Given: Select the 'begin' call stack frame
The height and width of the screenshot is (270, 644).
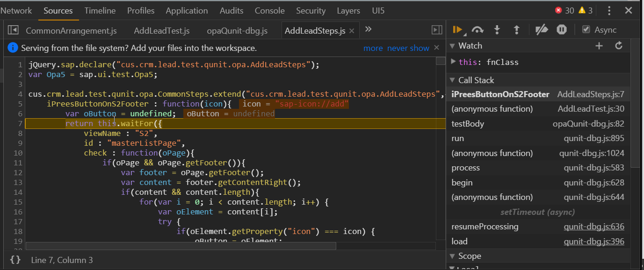Looking at the screenshot, I should click(538, 183).
